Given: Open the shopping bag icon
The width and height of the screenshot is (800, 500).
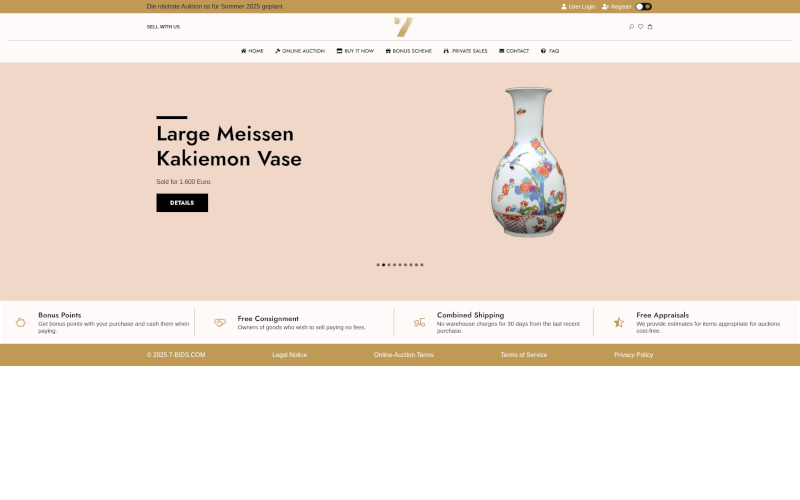Looking at the screenshot, I should click(649, 27).
